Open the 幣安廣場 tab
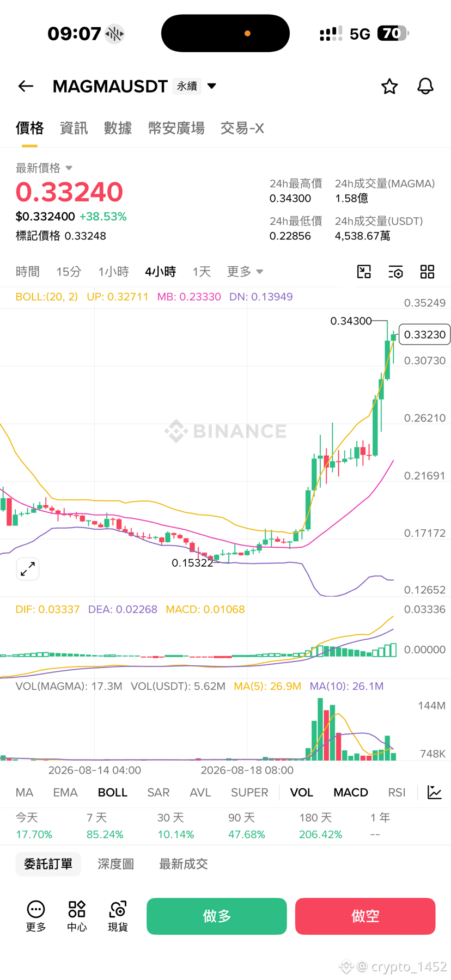Image resolution: width=451 pixels, height=980 pixels. click(176, 128)
